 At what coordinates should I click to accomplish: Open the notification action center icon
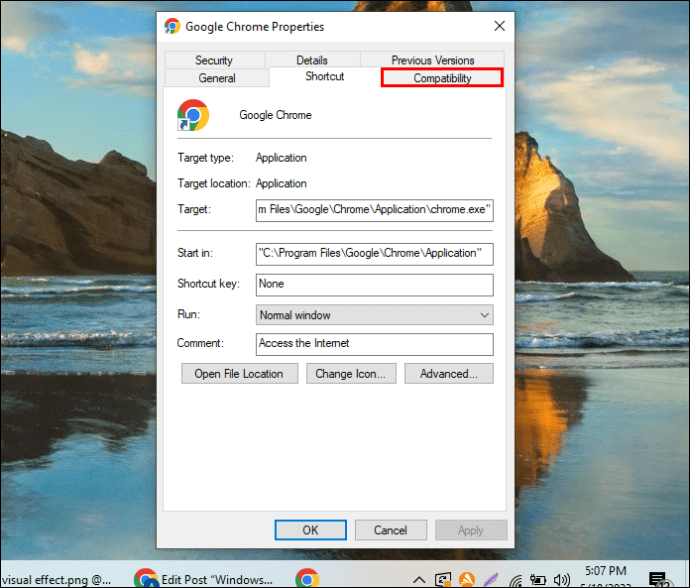[659, 579]
